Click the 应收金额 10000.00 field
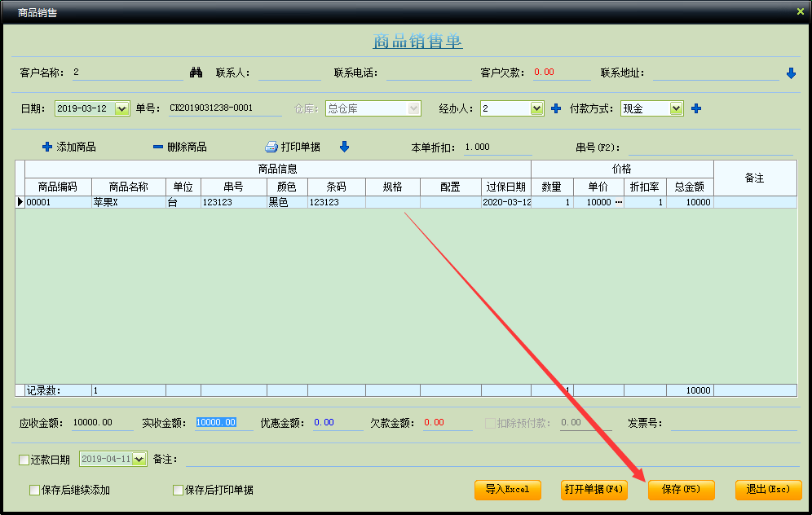Screen dimensions: 812x515 [103, 422]
